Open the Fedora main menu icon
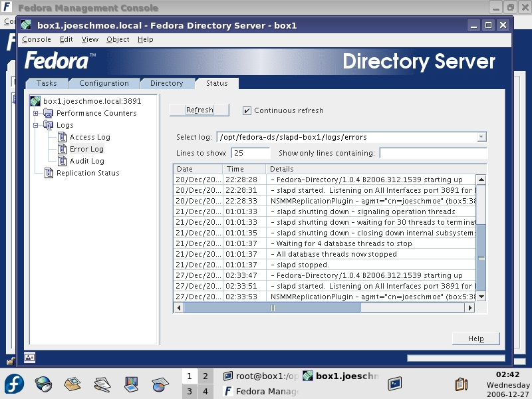The height and width of the screenshot is (399, 532). click(x=15, y=384)
